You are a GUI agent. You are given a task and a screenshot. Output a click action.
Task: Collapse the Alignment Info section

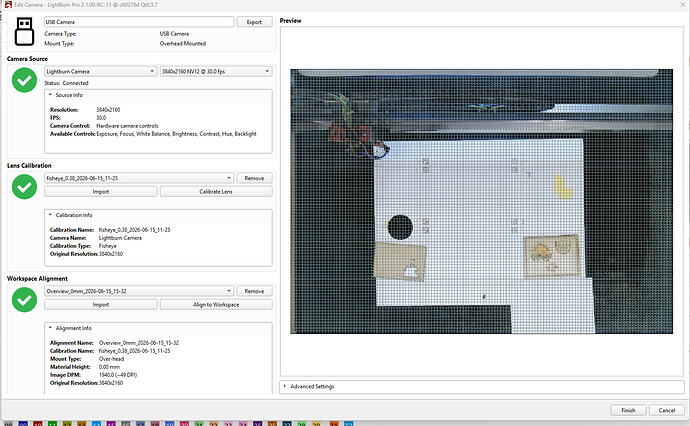click(50, 328)
